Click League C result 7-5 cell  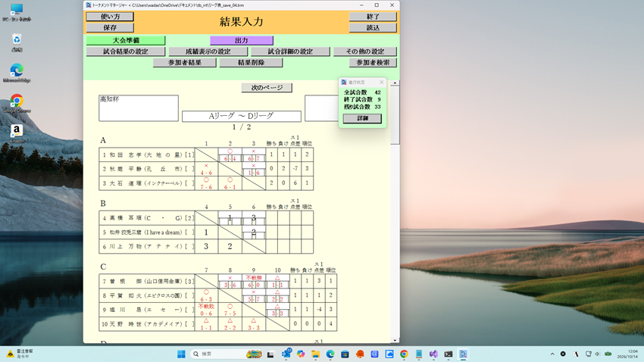(x=230, y=310)
